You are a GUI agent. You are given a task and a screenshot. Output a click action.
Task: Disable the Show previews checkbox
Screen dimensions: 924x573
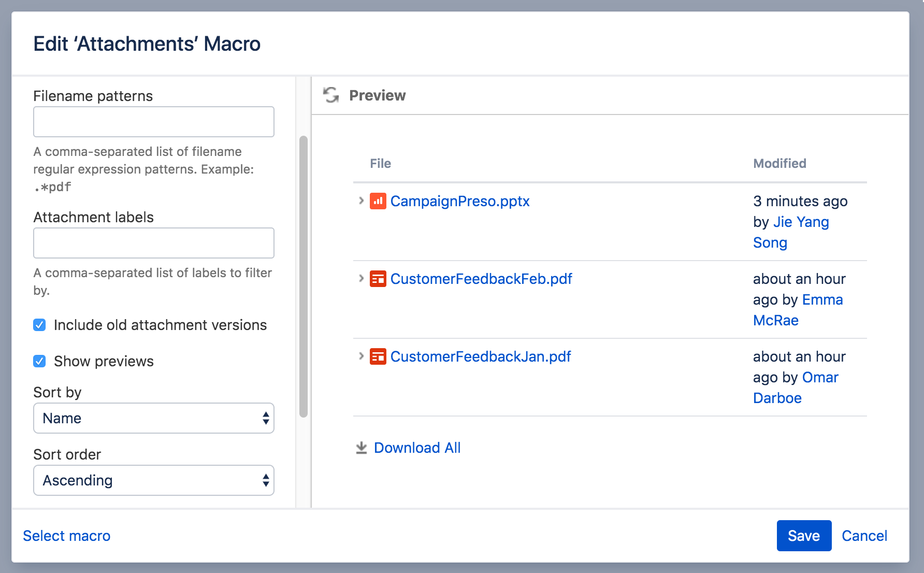click(39, 361)
